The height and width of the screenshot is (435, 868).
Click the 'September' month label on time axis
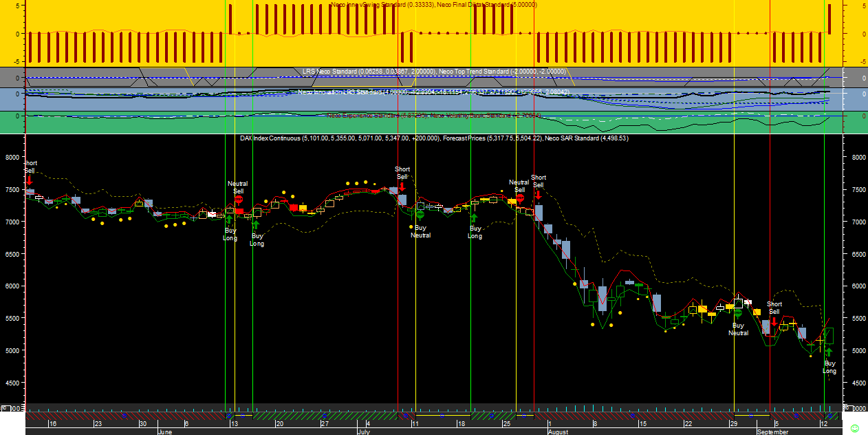coord(772,432)
